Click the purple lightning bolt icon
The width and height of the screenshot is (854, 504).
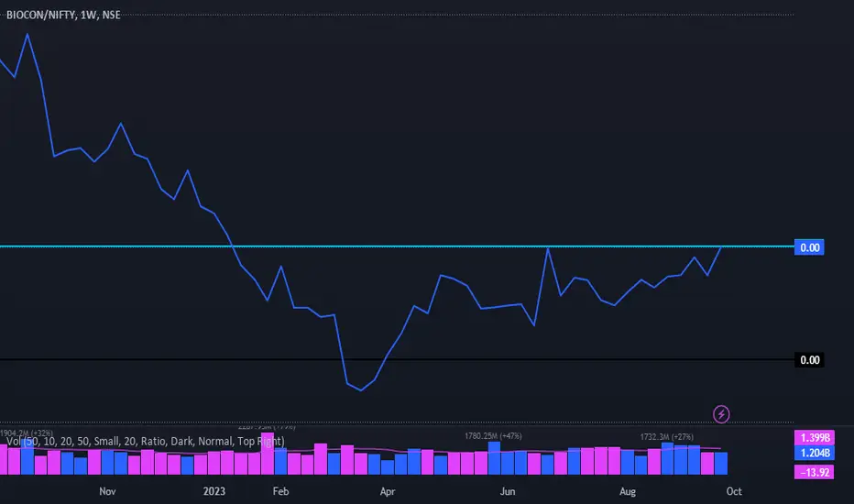click(x=721, y=414)
